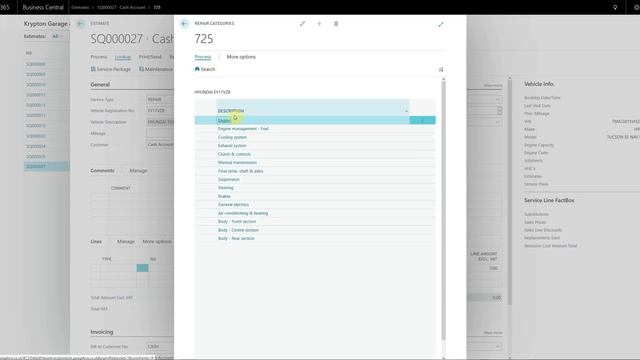Click the pin icon on action bar
The height and width of the screenshot is (360, 640).
click(x=441, y=70)
